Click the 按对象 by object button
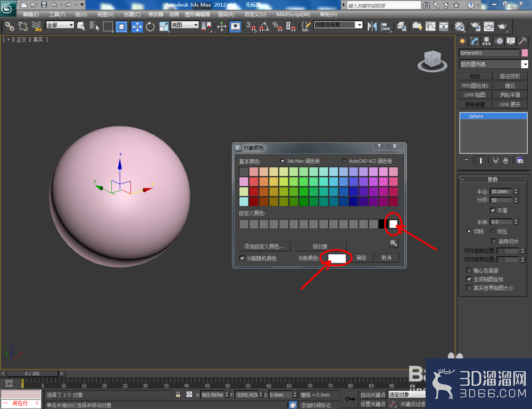This screenshot has width=532, height=409. coord(321,246)
